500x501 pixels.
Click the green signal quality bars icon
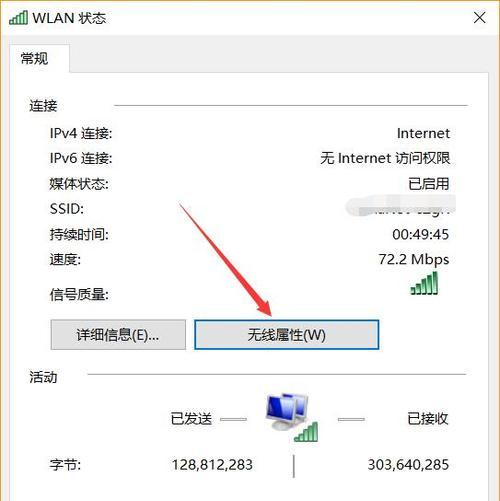click(424, 283)
